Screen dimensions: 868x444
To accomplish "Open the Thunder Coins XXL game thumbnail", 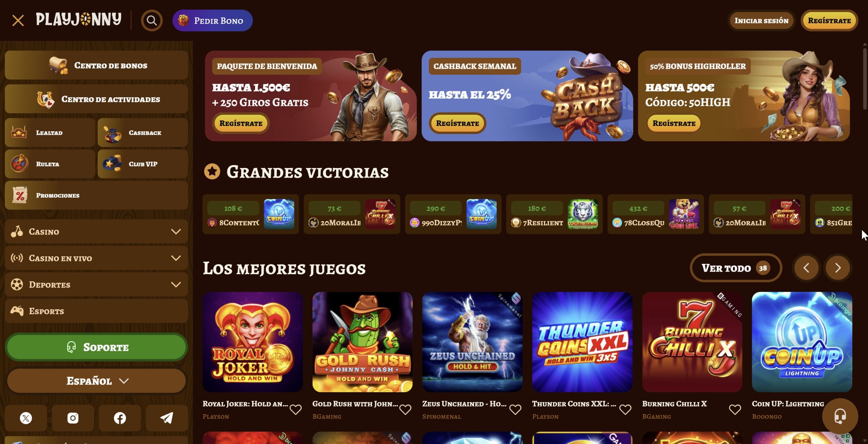I will point(582,342).
